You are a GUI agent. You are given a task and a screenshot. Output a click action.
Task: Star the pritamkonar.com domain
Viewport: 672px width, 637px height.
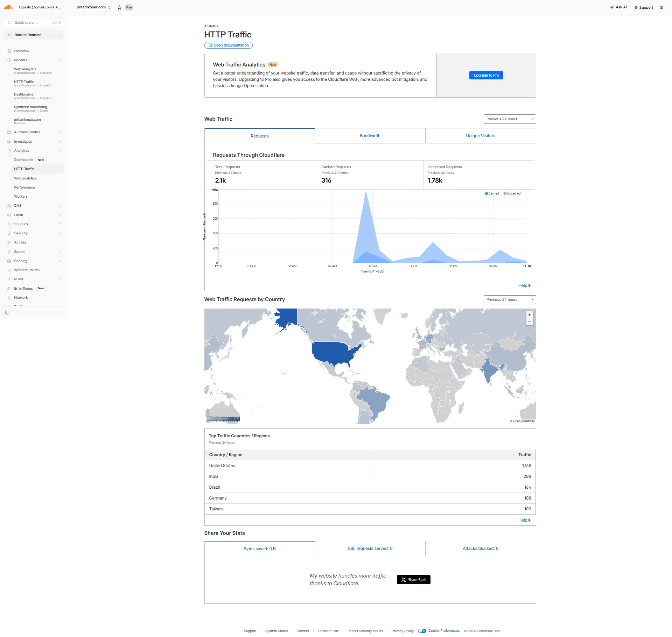[119, 7]
